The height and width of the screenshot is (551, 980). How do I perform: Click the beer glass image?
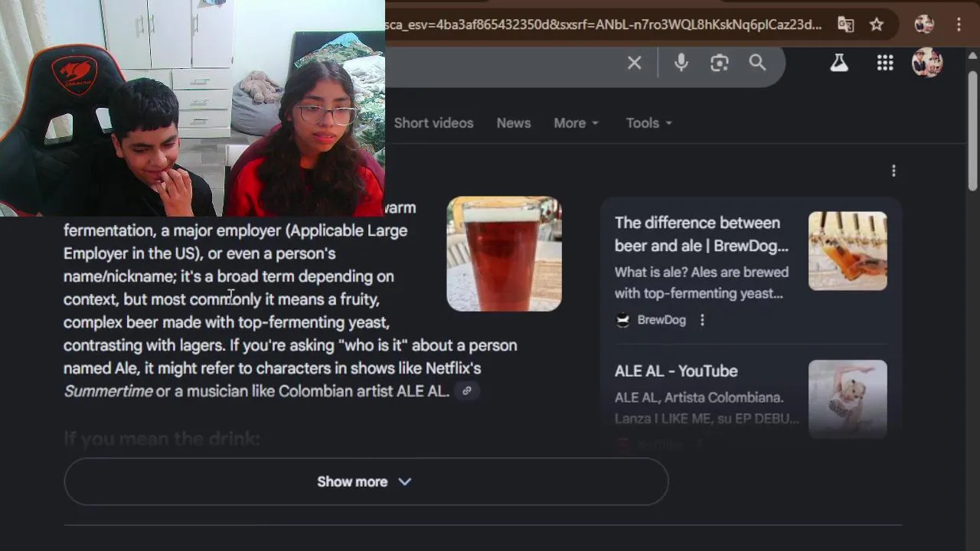click(505, 254)
